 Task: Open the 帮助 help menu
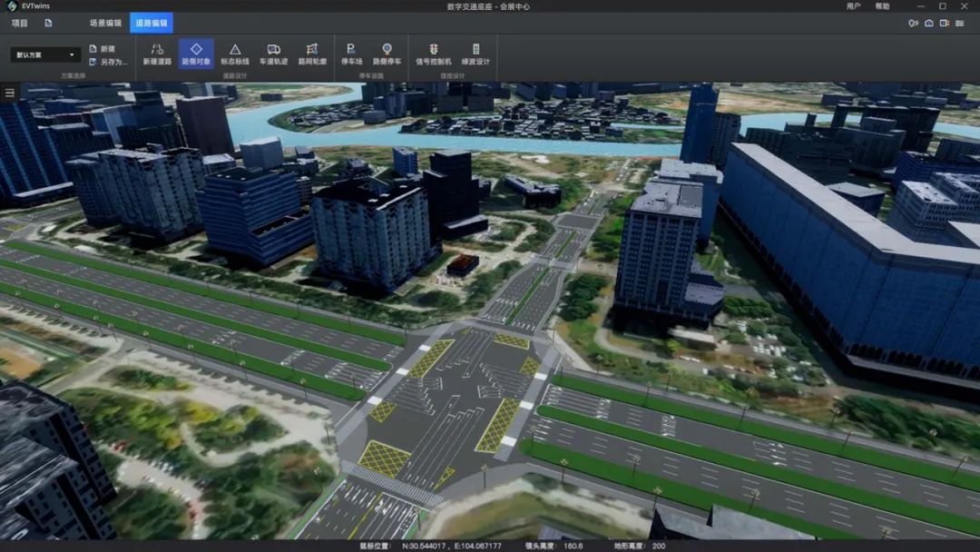pyautogui.click(x=883, y=6)
